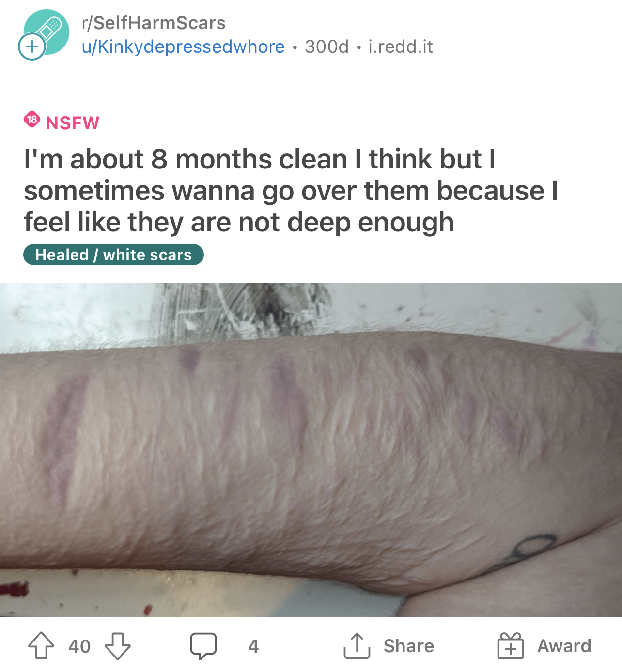The width and height of the screenshot is (622, 672).
Task: Select the Award text label
Action: [564, 646]
